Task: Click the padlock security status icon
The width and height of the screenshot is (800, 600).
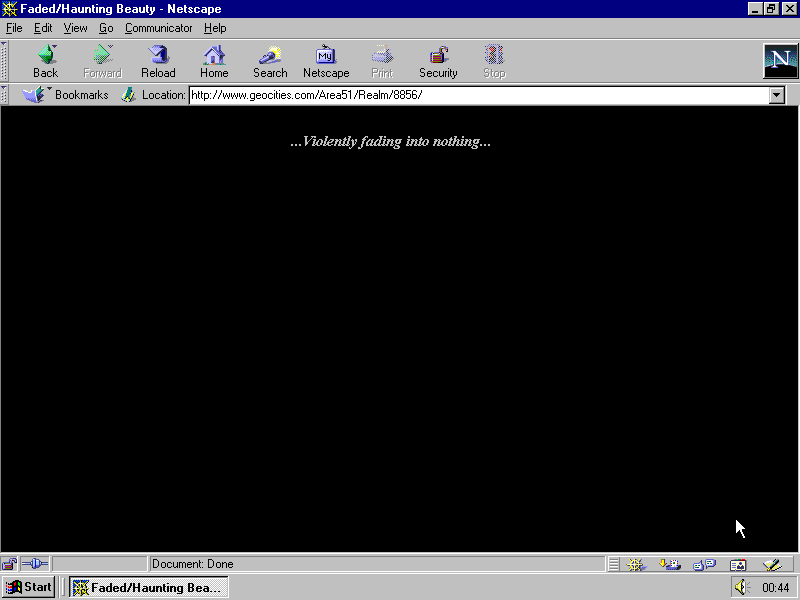Action: [x=10, y=564]
